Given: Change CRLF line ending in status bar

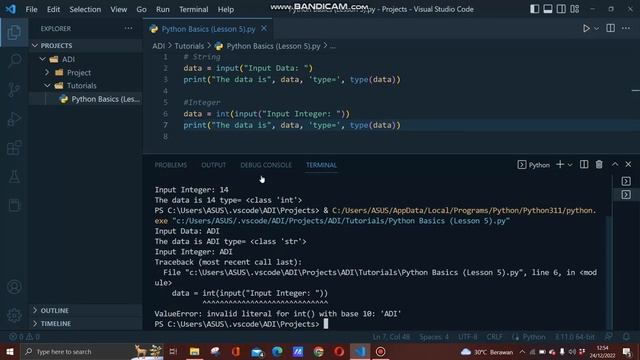Looking at the screenshot, I should click(x=494, y=337).
